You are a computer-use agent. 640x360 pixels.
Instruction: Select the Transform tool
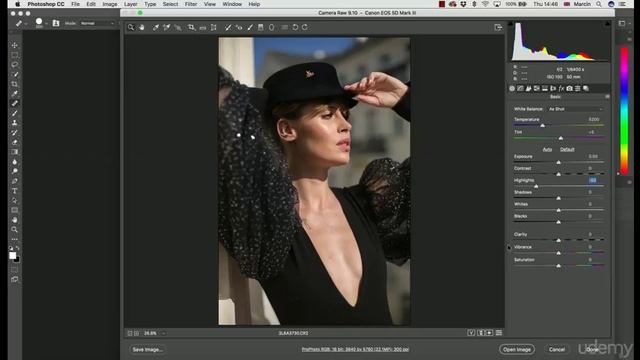(x=213, y=27)
